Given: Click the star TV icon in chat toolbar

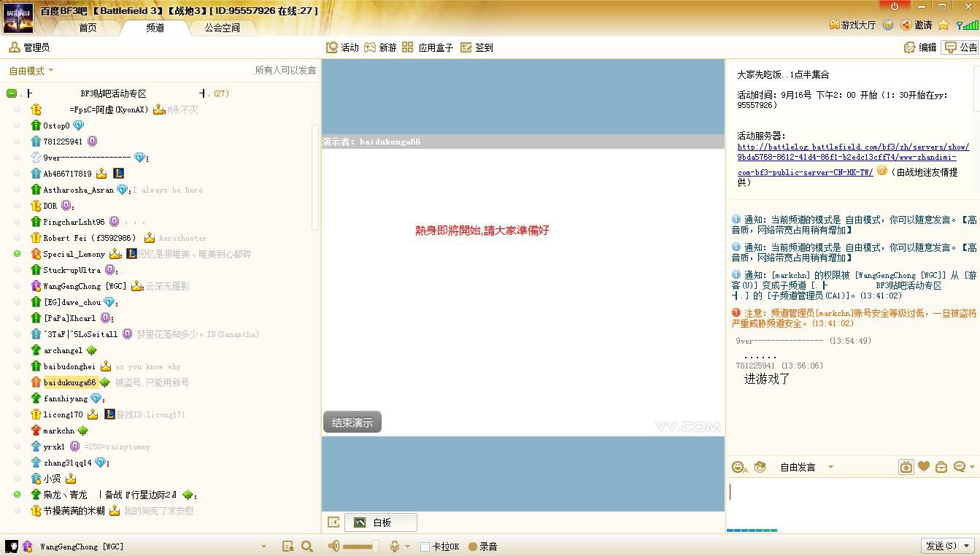Looking at the screenshot, I should (906, 467).
